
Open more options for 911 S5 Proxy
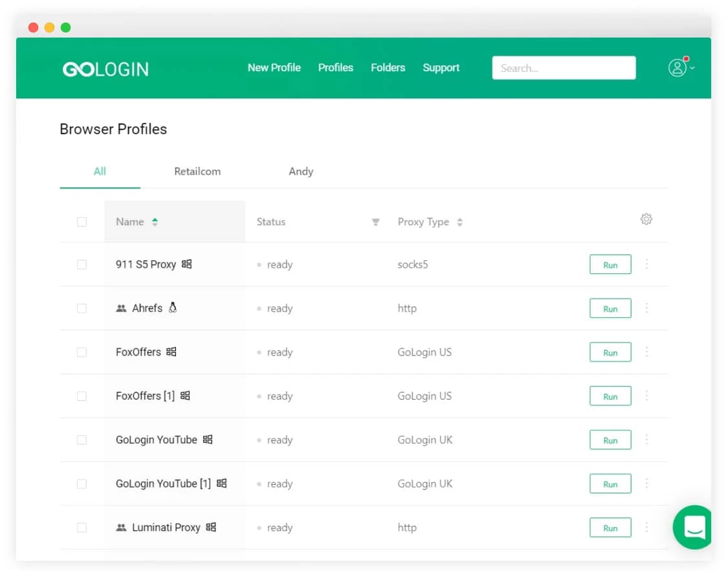pyautogui.click(x=646, y=264)
